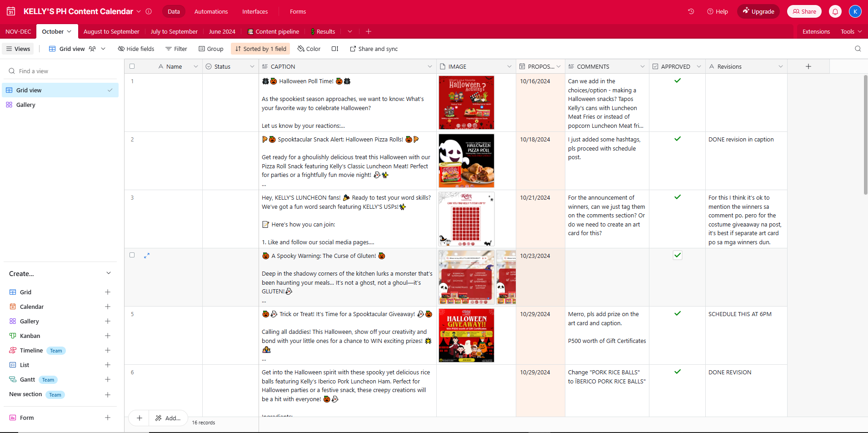Toggle the Views sidebar
This screenshot has height=433, width=868.
18,49
